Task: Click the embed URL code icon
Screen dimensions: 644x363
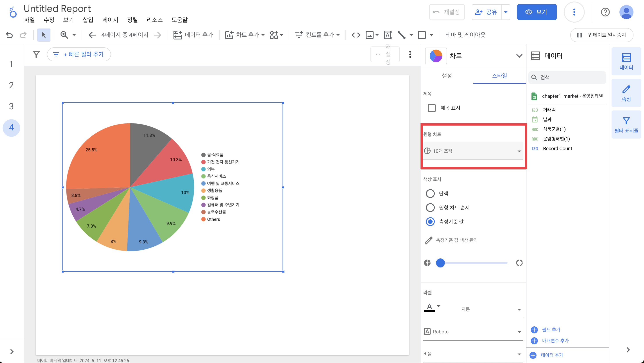Action: tap(356, 35)
